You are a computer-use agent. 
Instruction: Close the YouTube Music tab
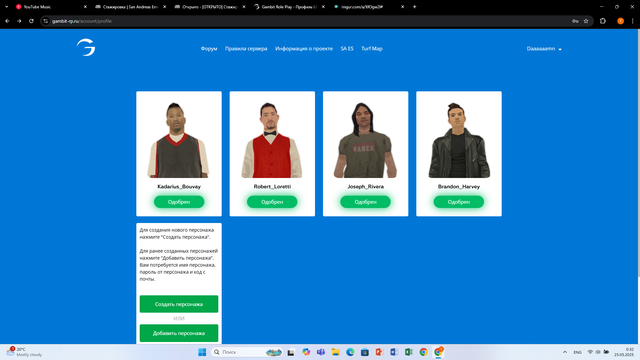(x=85, y=7)
